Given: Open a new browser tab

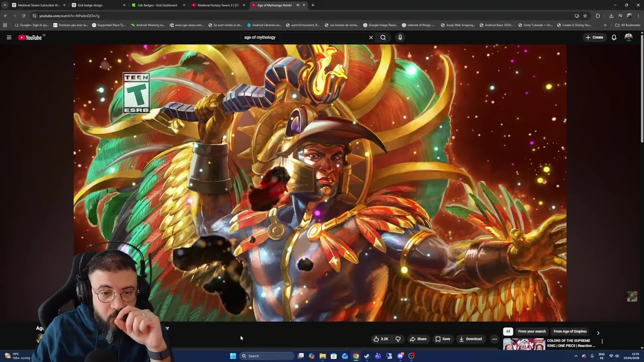Looking at the screenshot, I should [312, 5].
